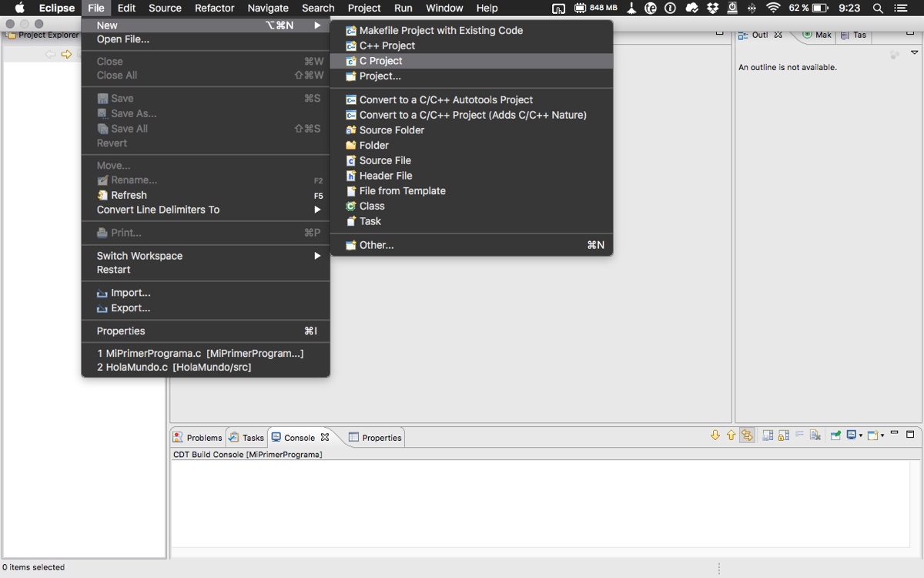The height and width of the screenshot is (578, 924).
Task: Choose C Project from the New submenu
Action: pyautogui.click(x=471, y=61)
